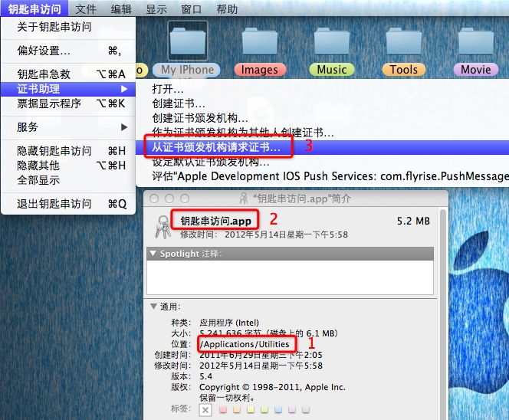Open the My iPhone folder icon
509x420 pixels.
click(188, 41)
